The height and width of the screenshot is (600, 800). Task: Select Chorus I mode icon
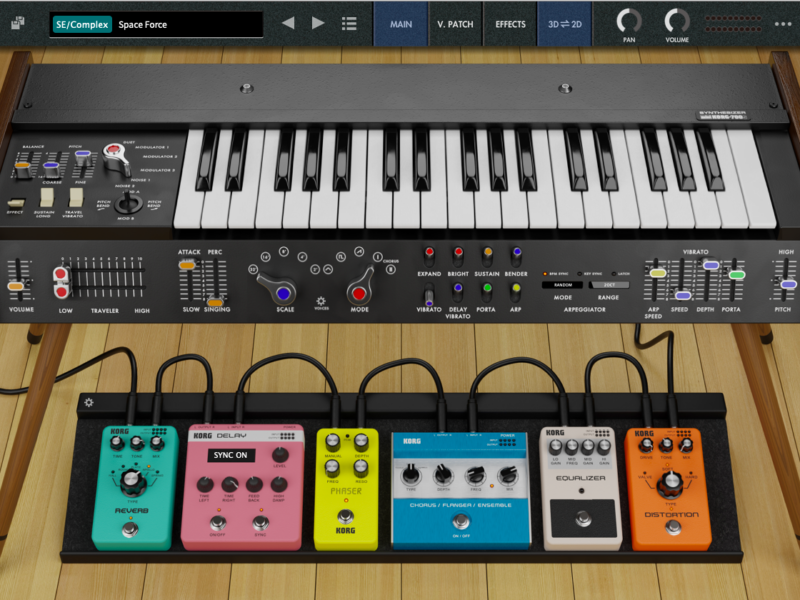click(378, 257)
